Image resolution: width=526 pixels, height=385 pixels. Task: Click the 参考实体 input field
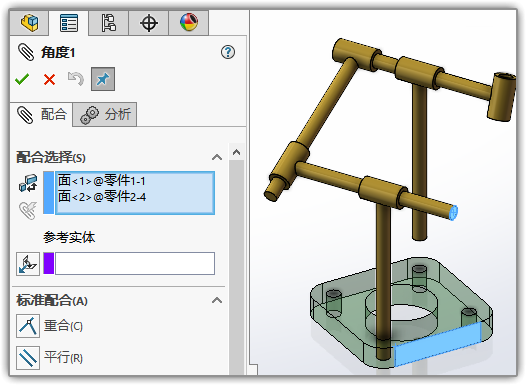(135, 264)
